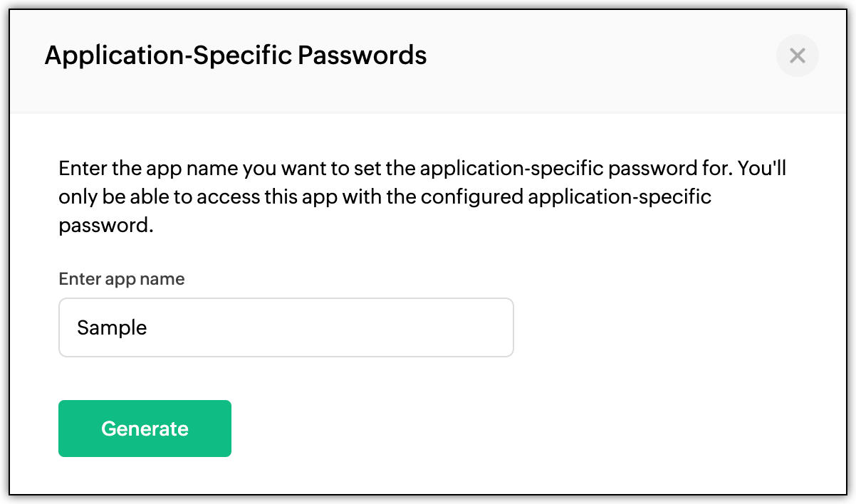
Task: Click the first line of instruction text
Action: click(422, 170)
